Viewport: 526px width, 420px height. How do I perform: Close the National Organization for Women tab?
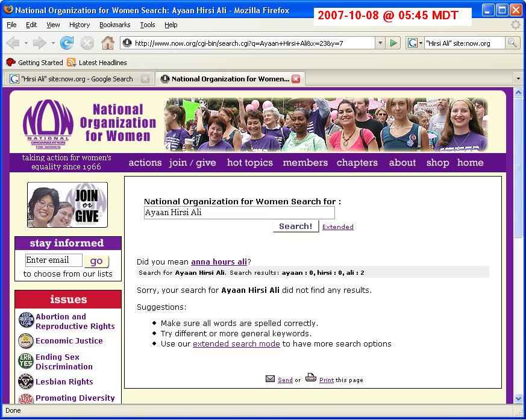click(296, 79)
